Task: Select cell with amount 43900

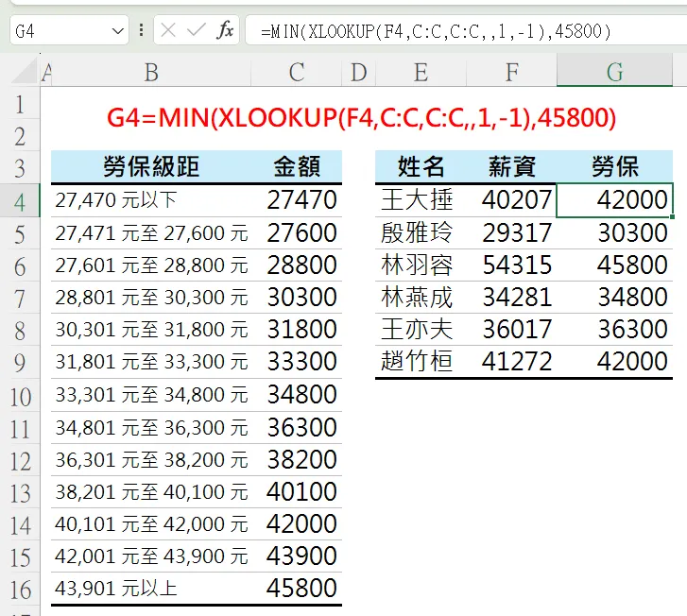Action: click(x=297, y=556)
